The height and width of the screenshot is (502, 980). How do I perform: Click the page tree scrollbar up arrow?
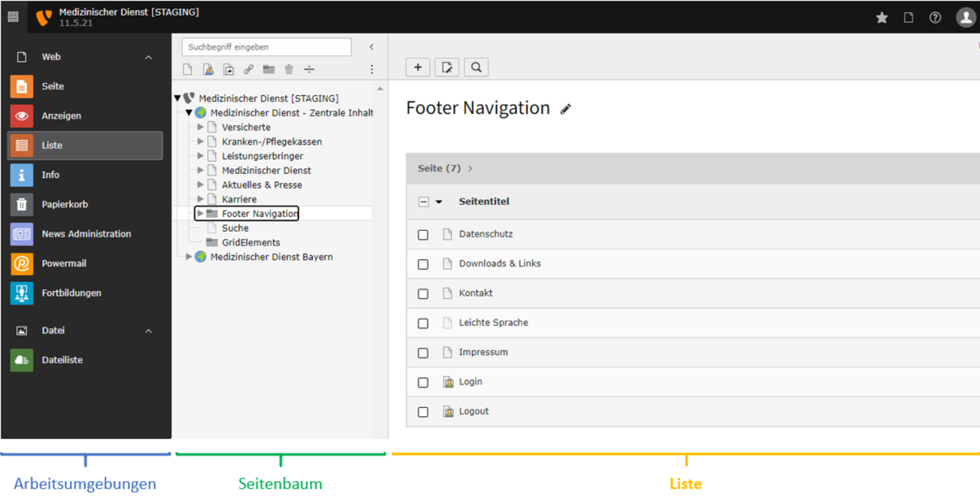[x=380, y=89]
